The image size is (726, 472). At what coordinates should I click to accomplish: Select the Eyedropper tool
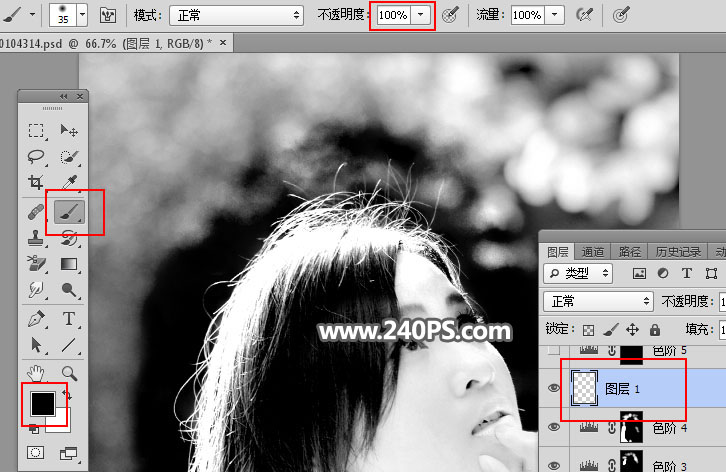click(x=69, y=183)
